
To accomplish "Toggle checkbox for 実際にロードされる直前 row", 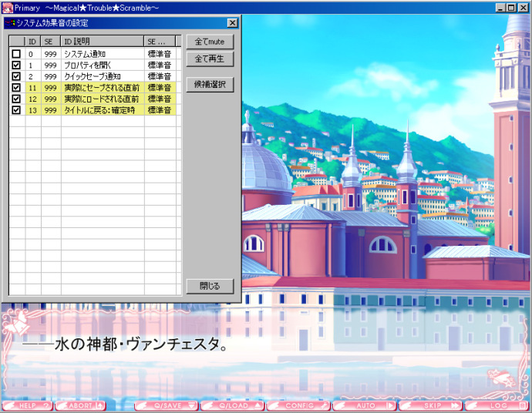I will coord(16,99).
